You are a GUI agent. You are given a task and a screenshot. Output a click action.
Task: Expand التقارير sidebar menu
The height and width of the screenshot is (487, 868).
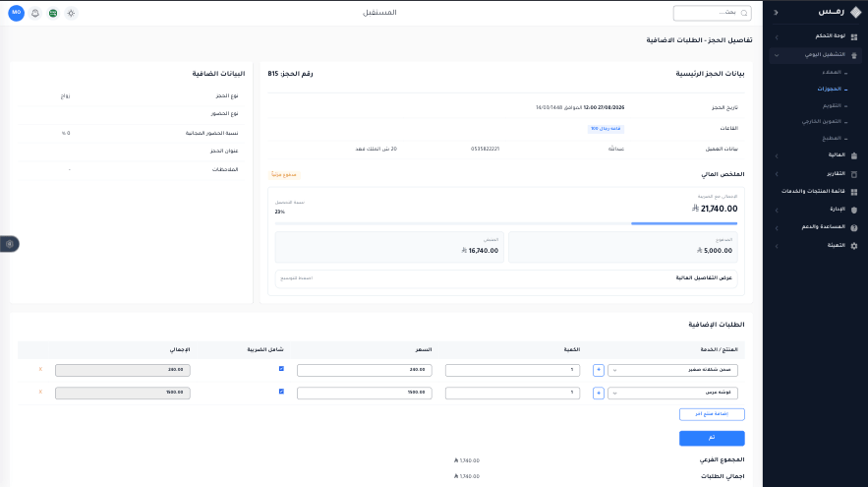(x=815, y=173)
